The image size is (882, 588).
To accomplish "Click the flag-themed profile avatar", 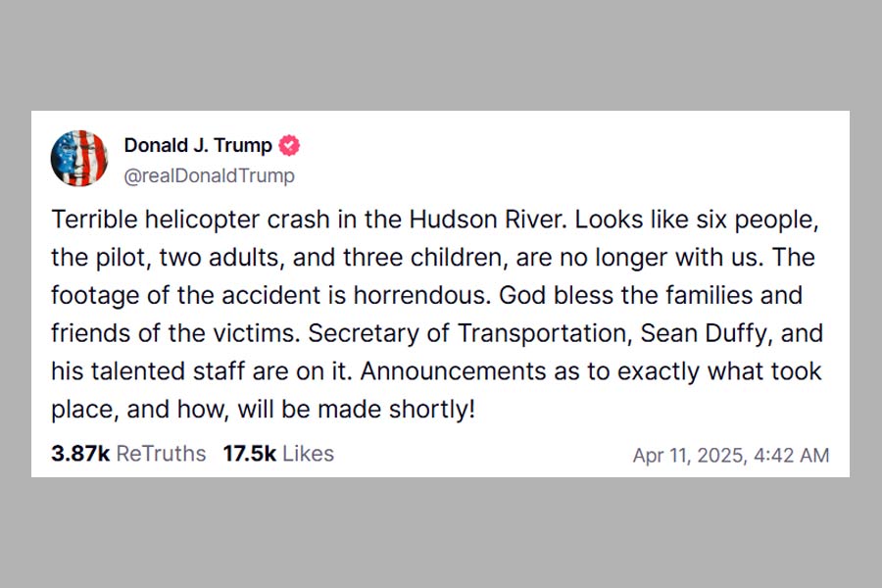I will pos(79,158).
